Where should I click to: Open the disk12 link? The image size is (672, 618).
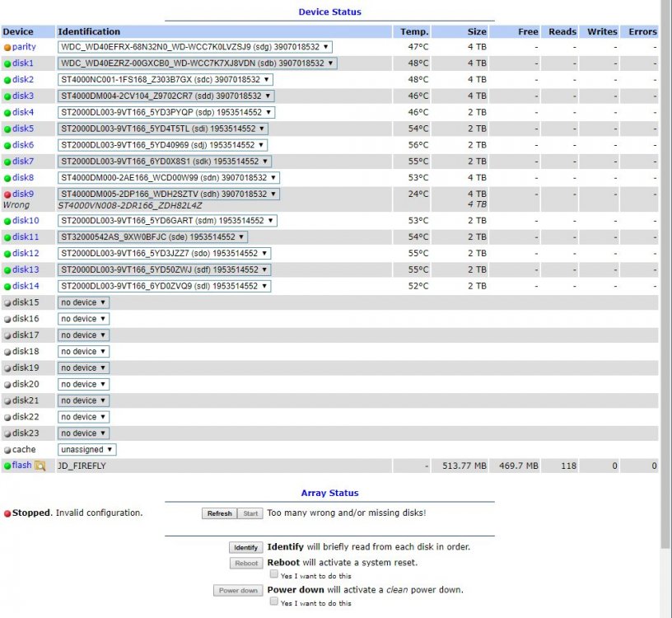(x=26, y=253)
